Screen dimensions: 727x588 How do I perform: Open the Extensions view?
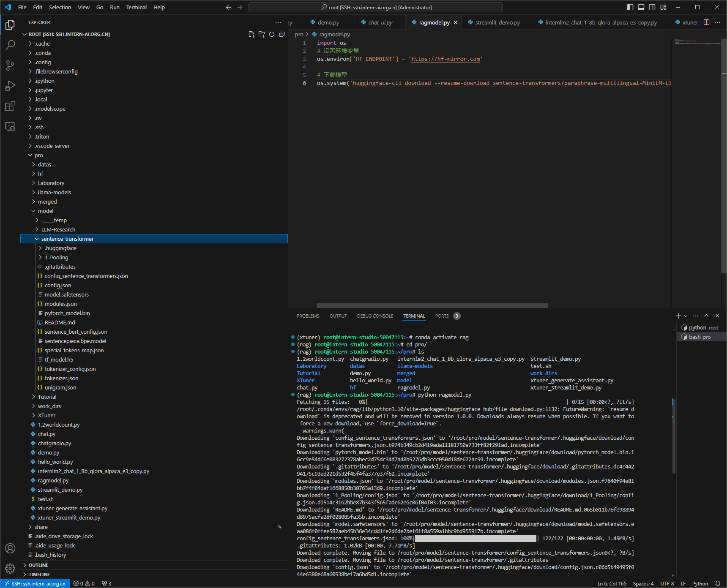(10, 106)
